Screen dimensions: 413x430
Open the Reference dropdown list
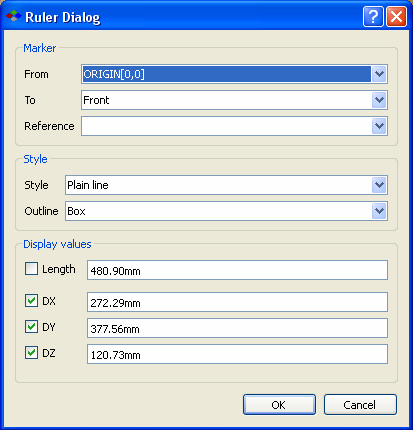(x=379, y=126)
